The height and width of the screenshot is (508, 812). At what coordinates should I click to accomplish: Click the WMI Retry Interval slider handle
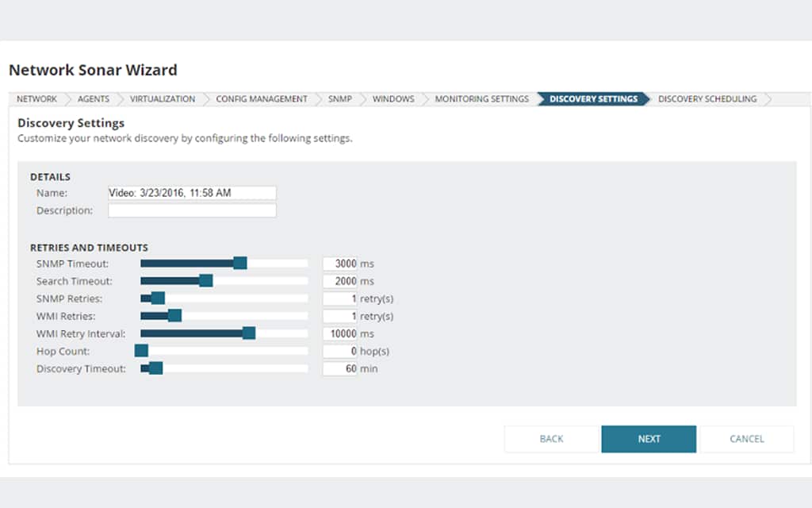pyautogui.click(x=250, y=333)
